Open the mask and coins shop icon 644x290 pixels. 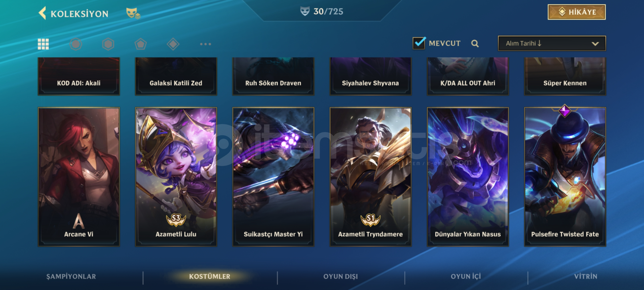click(x=133, y=13)
